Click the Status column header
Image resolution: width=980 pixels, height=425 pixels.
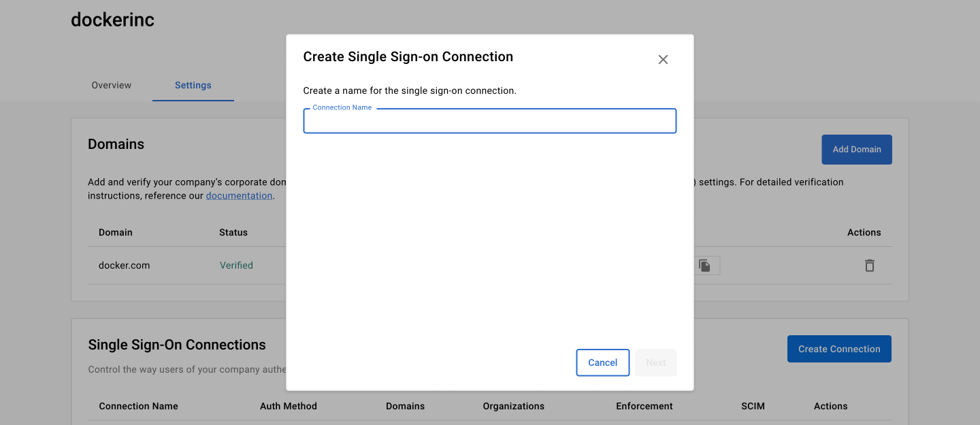(233, 233)
